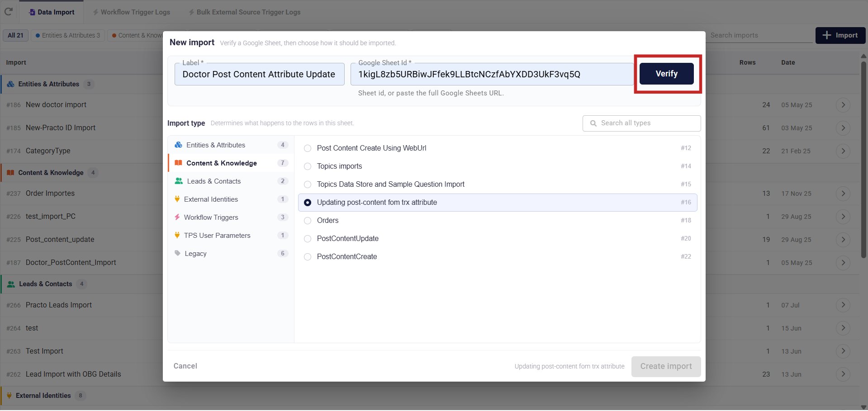This screenshot has width=868, height=411.
Task: Open chevron for Test Import row
Action: [843, 351]
